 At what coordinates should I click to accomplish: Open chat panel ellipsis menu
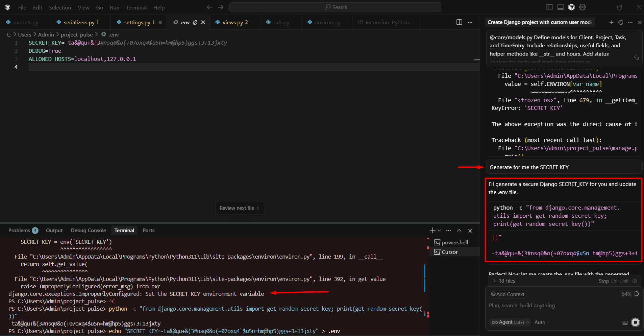coord(630,22)
